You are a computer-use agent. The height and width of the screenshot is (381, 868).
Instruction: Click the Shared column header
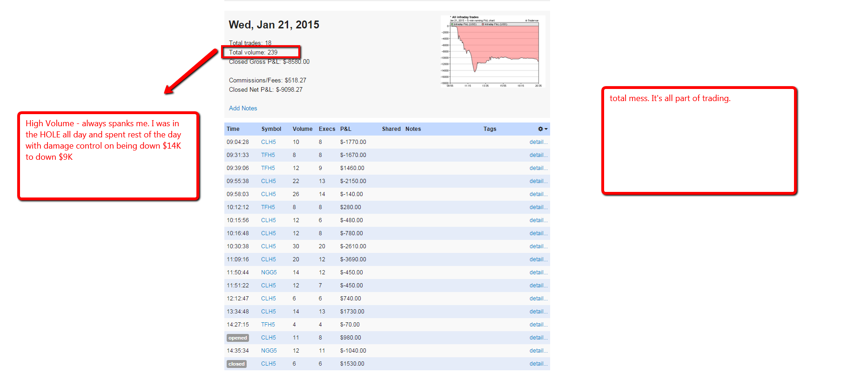click(x=391, y=129)
